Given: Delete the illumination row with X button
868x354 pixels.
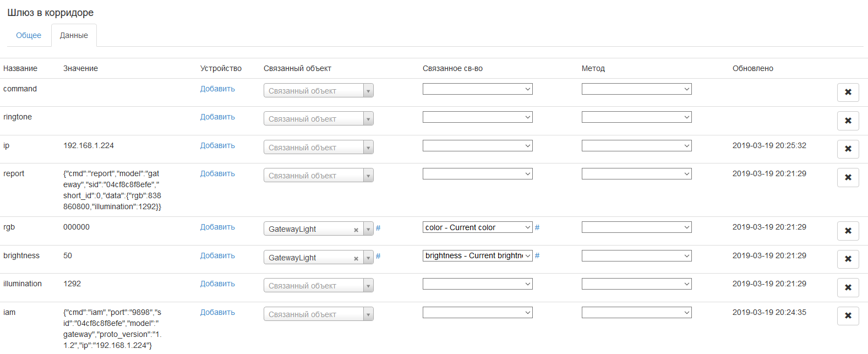Looking at the screenshot, I should click(848, 287).
